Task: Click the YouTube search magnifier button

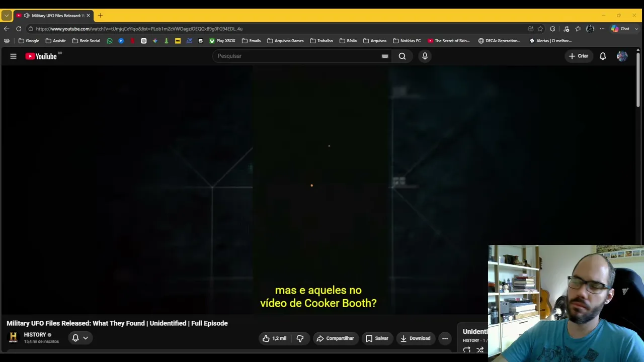Action: click(x=402, y=56)
